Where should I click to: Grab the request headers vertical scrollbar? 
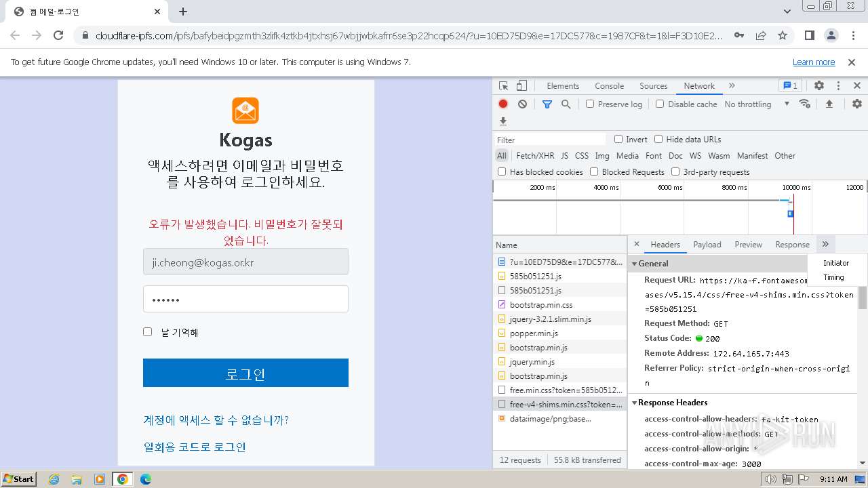pyautogui.click(x=863, y=297)
